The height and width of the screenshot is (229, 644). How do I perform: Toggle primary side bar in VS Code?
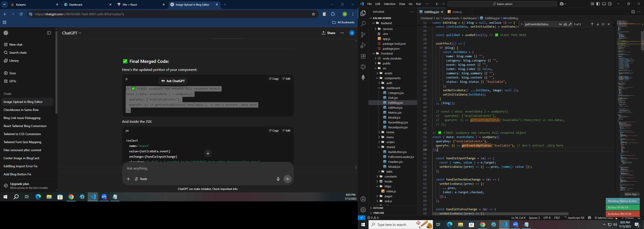coord(598,4)
